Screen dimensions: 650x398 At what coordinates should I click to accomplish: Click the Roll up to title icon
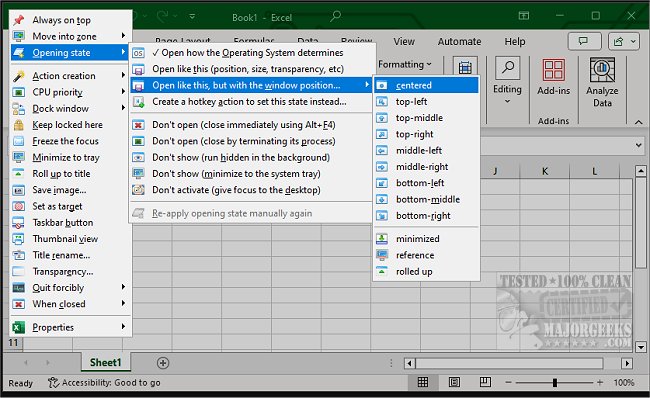(19, 174)
